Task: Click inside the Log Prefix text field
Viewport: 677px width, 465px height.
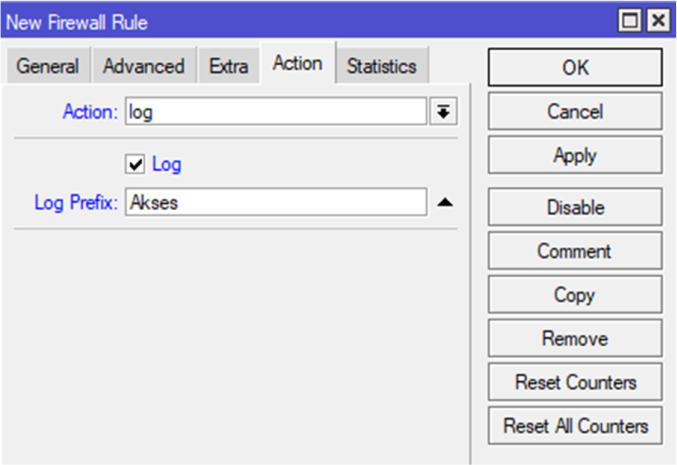Action: [276, 202]
